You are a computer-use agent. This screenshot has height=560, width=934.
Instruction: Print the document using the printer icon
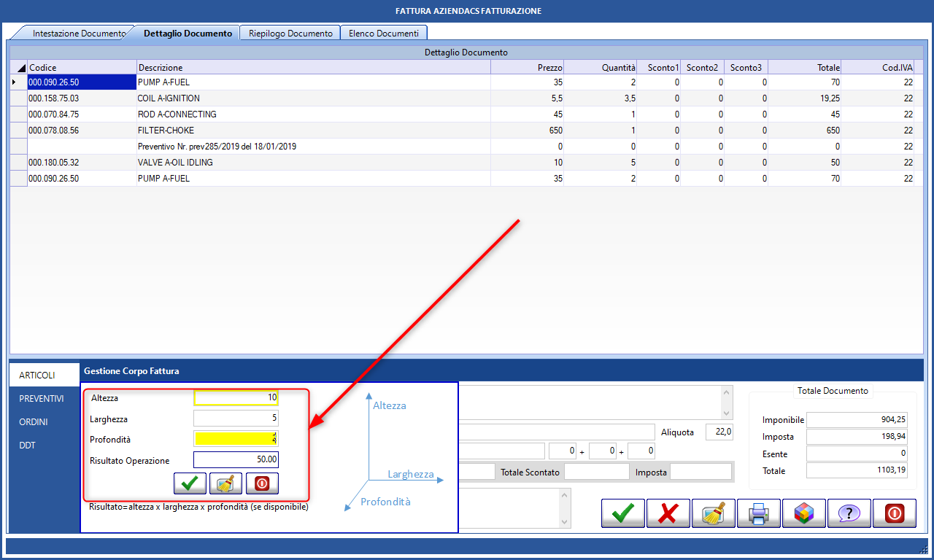[x=759, y=513]
